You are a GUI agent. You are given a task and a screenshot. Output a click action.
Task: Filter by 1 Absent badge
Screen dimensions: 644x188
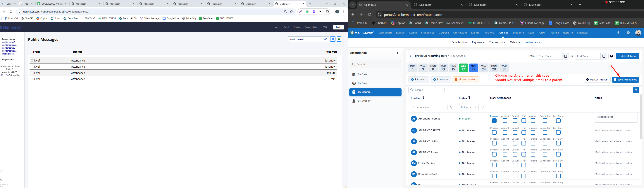[x=440, y=80]
